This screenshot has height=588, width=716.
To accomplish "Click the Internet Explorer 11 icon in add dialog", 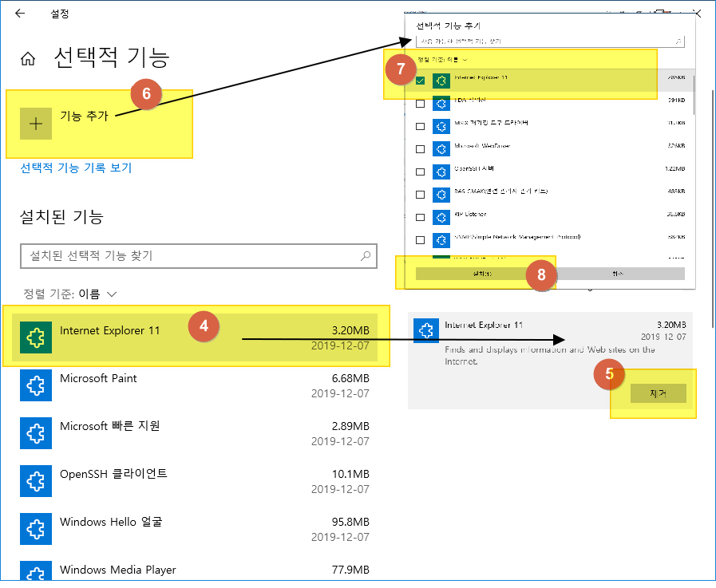I will click(441, 81).
